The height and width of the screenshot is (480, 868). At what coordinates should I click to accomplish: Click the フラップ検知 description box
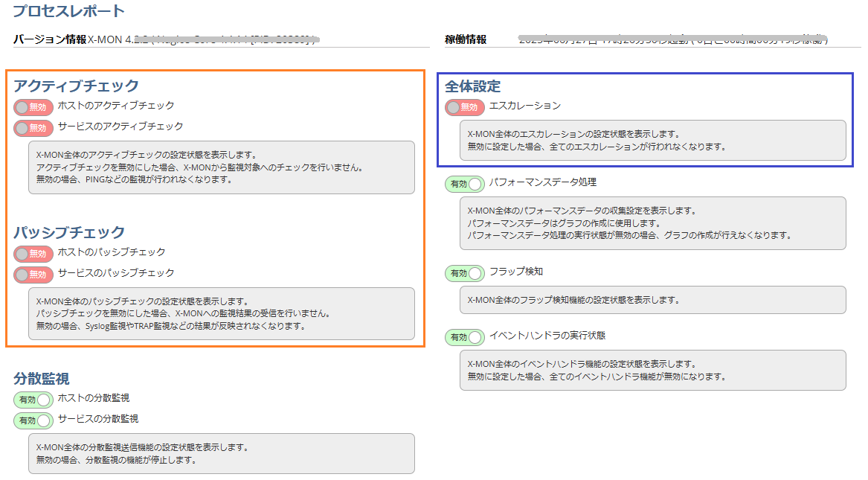tap(652, 300)
